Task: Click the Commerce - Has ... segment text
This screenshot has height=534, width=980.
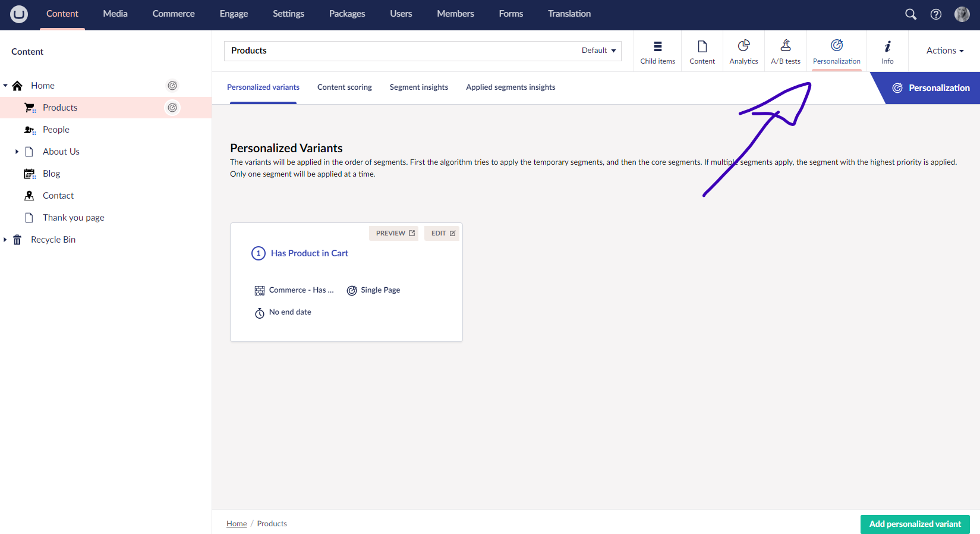Action: point(301,290)
